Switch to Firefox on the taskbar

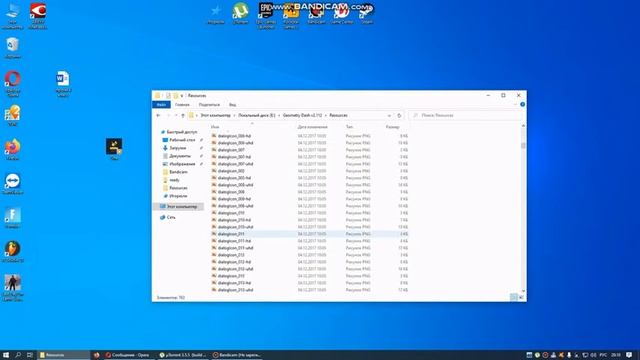click(x=96, y=355)
